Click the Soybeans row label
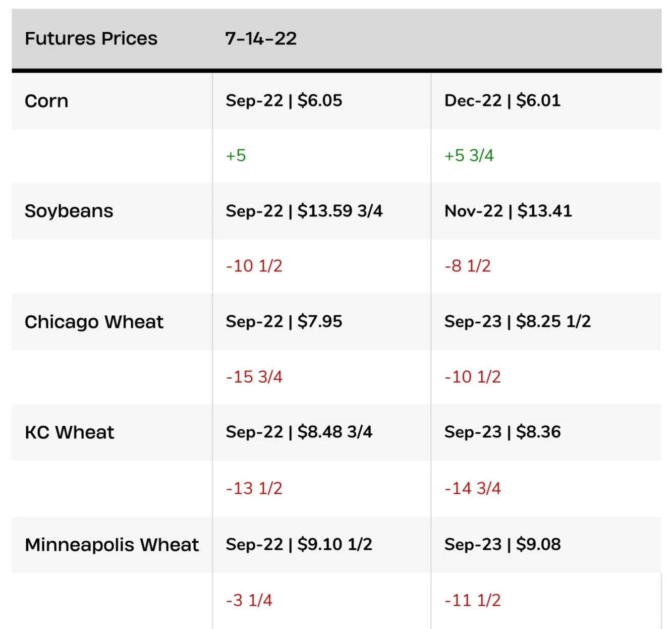 coord(69,211)
